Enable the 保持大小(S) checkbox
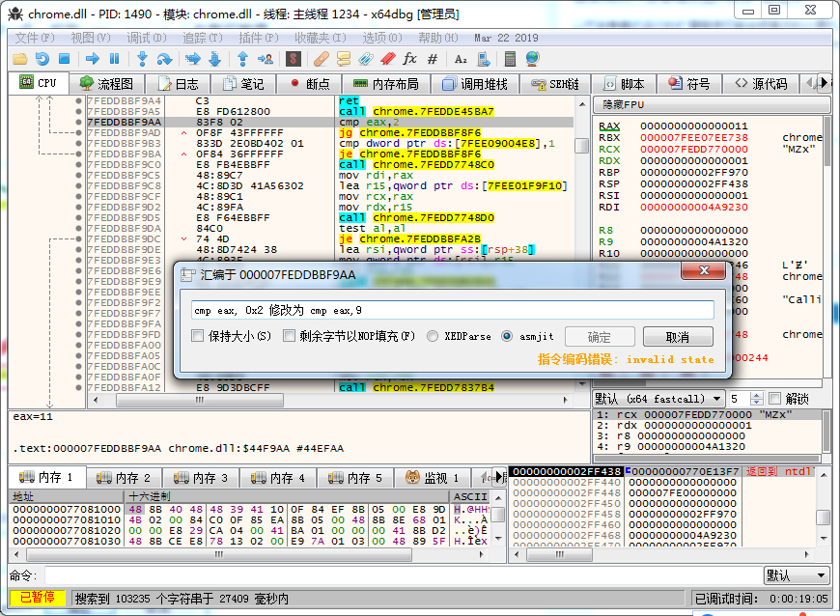Image resolution: width=840 pixels, height=616 pixels. point(198,336)
